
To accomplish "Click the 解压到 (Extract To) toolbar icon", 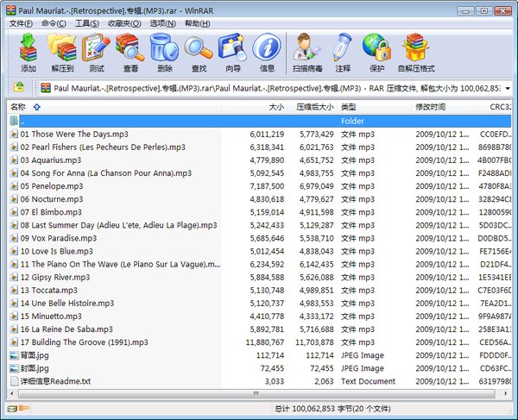I will (62, 47).
